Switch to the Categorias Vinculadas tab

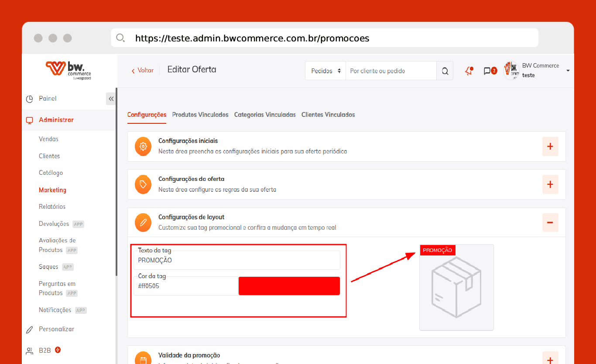(265, 115)
